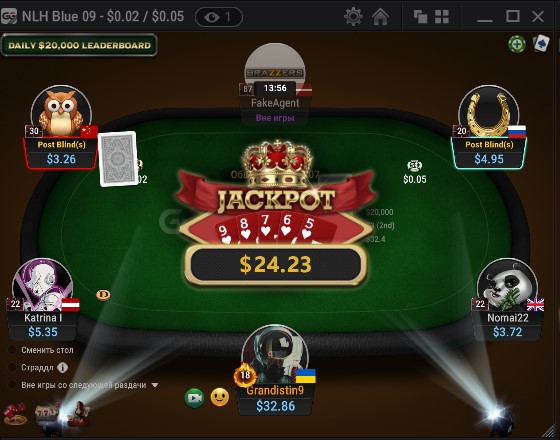Show Страддл info tooltip icon
The width and height of the screenshot is (560, 440).
coord(62,368)
